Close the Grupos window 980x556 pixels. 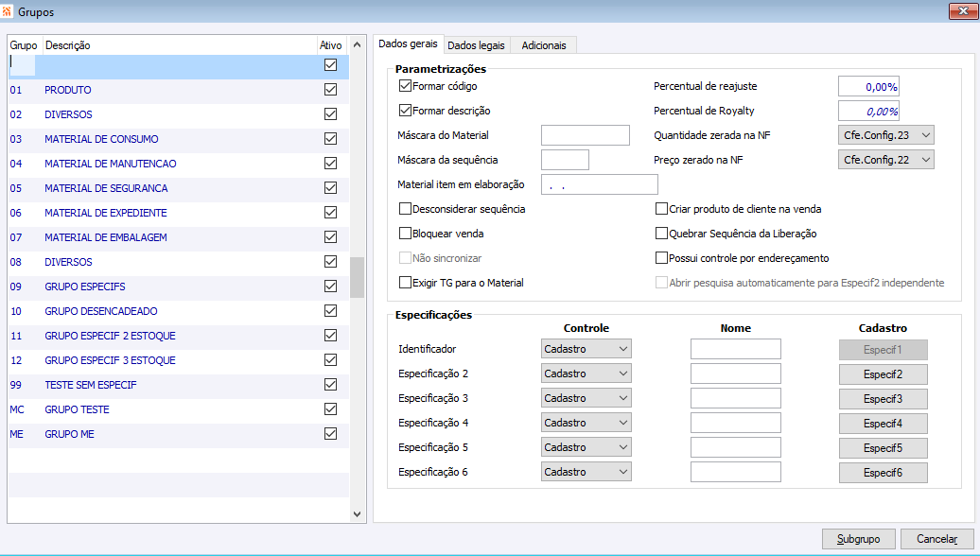click(962, 11)
